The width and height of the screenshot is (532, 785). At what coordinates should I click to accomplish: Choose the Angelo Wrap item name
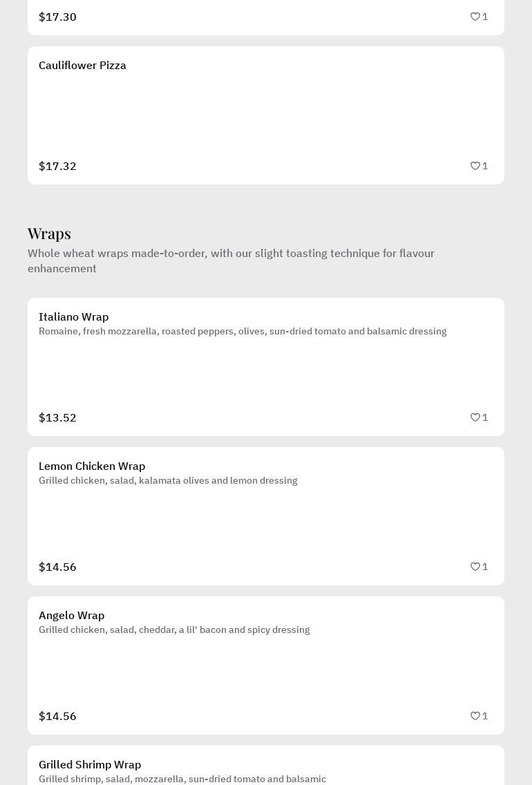tap(71, 616)
